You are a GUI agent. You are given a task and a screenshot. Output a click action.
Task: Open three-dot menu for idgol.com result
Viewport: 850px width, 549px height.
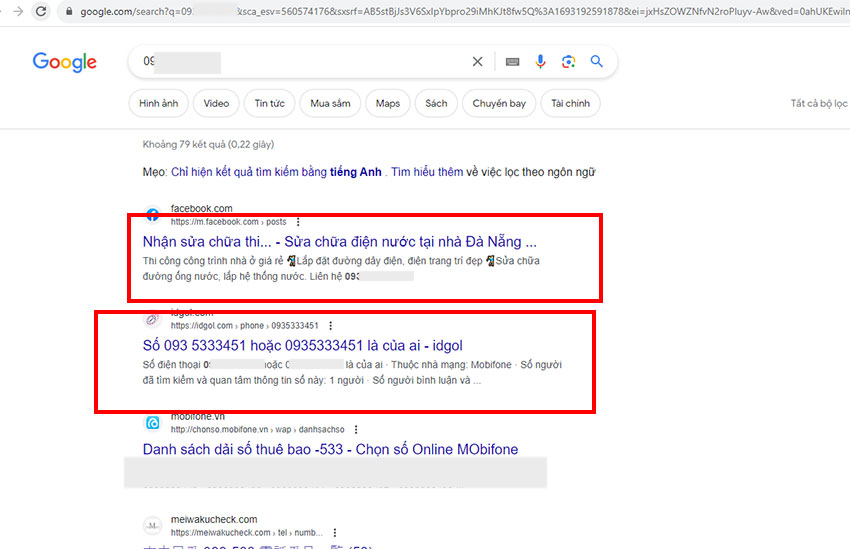point(331,326)
